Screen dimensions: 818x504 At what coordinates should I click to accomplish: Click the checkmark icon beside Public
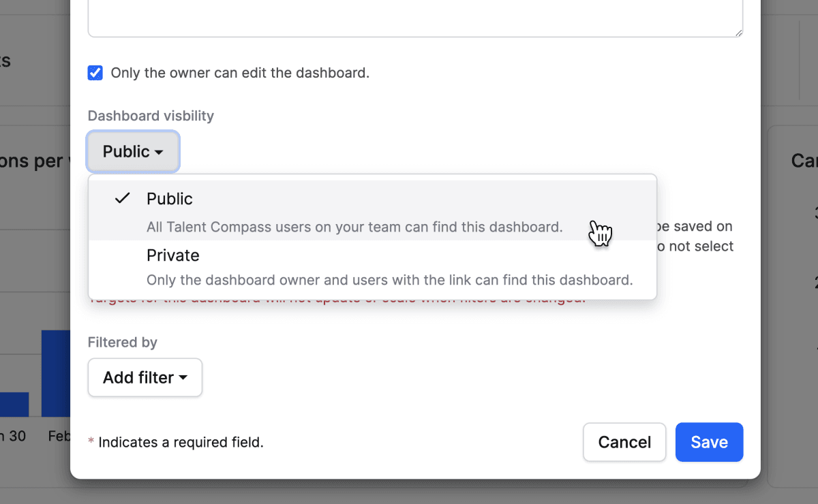[123, 199]
